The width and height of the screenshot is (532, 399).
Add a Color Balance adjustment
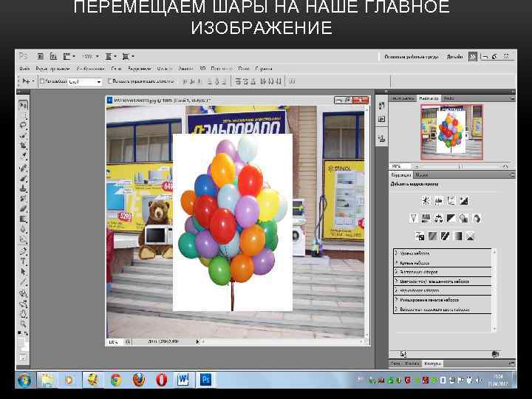[438, 219]
